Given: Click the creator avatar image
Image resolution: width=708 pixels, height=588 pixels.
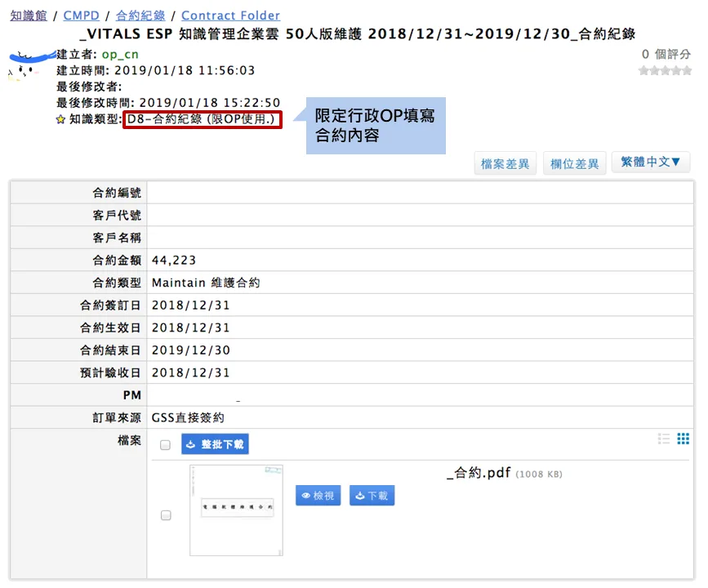Looking at the screenshot, I should 30,65.
